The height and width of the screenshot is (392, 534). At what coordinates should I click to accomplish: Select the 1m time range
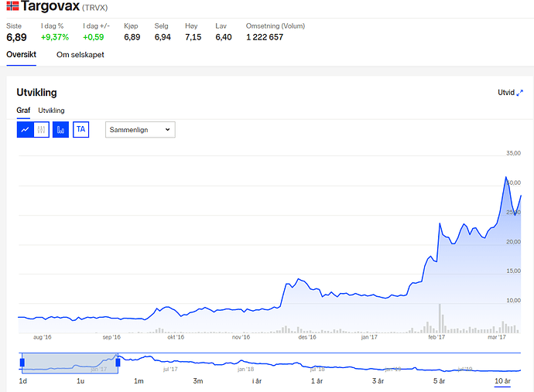pos(139,381)
